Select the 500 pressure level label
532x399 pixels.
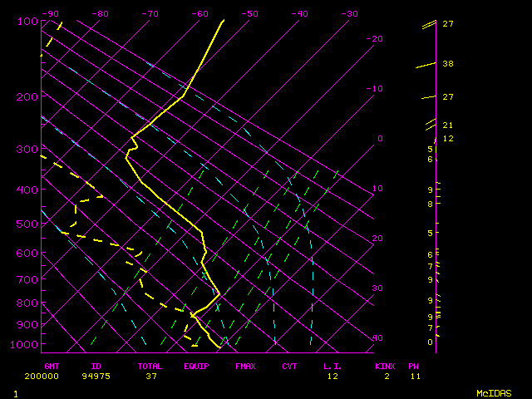click(x=27, y=224)
